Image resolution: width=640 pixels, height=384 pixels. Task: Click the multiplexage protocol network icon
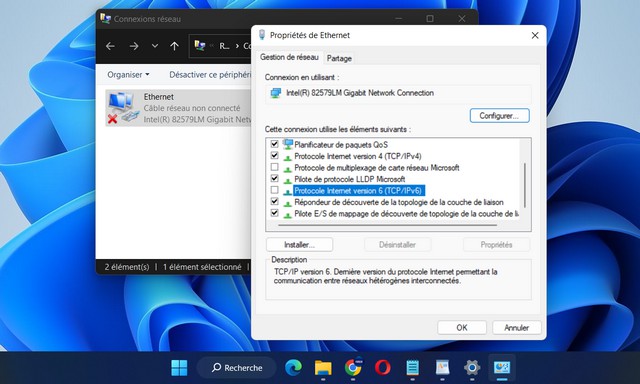[x=288, y=169]
